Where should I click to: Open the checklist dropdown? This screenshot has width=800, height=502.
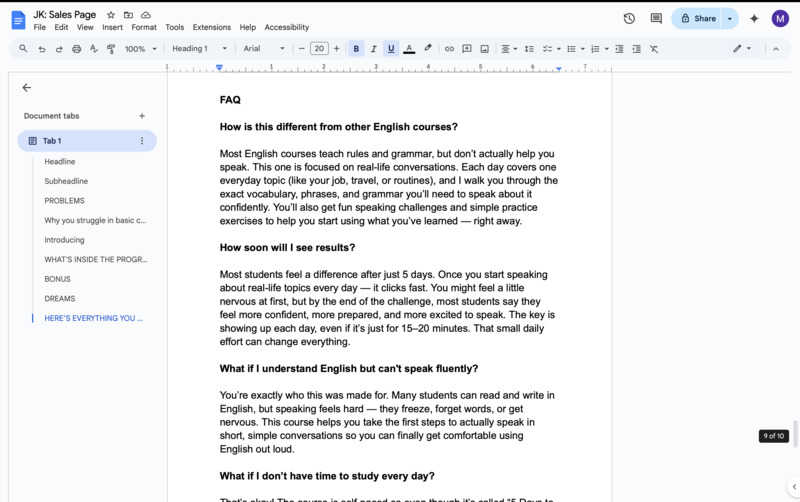point(552,49)
